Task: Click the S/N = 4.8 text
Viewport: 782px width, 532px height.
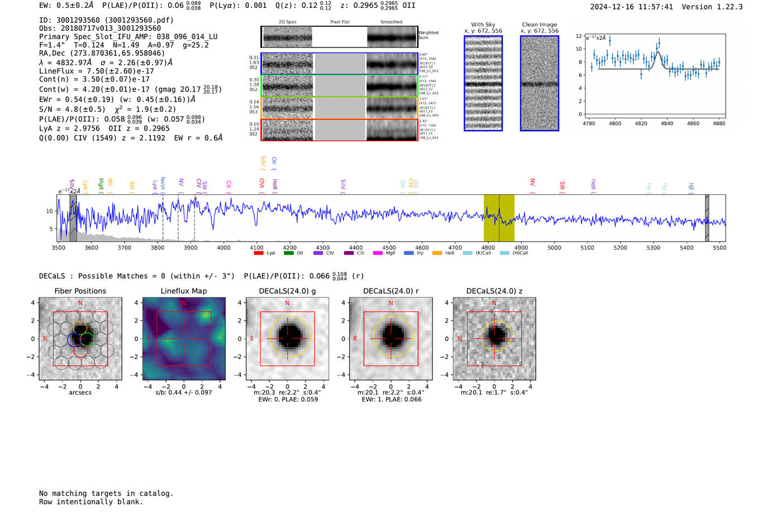Action: [108, 109]
